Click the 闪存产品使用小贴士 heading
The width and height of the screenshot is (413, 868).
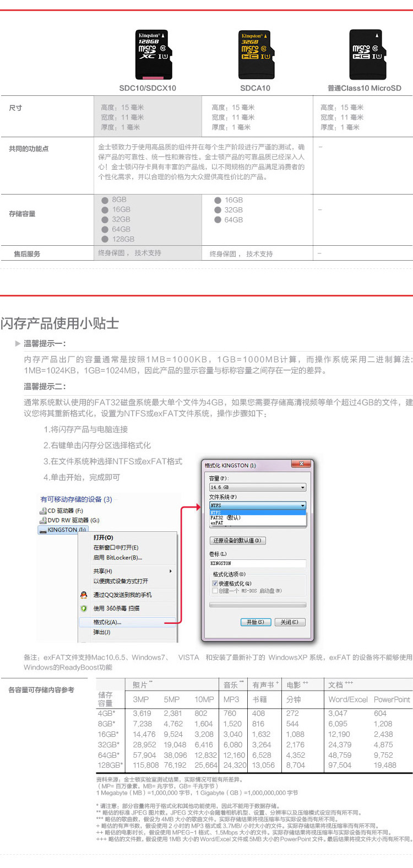pyautogui.click(x=59, y=323)
